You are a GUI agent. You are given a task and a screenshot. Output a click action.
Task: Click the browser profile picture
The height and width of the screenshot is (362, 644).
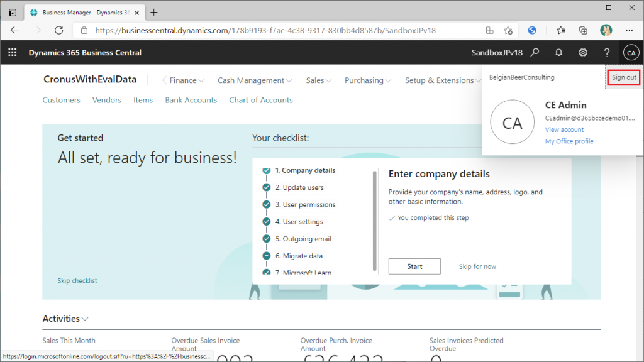606,30
